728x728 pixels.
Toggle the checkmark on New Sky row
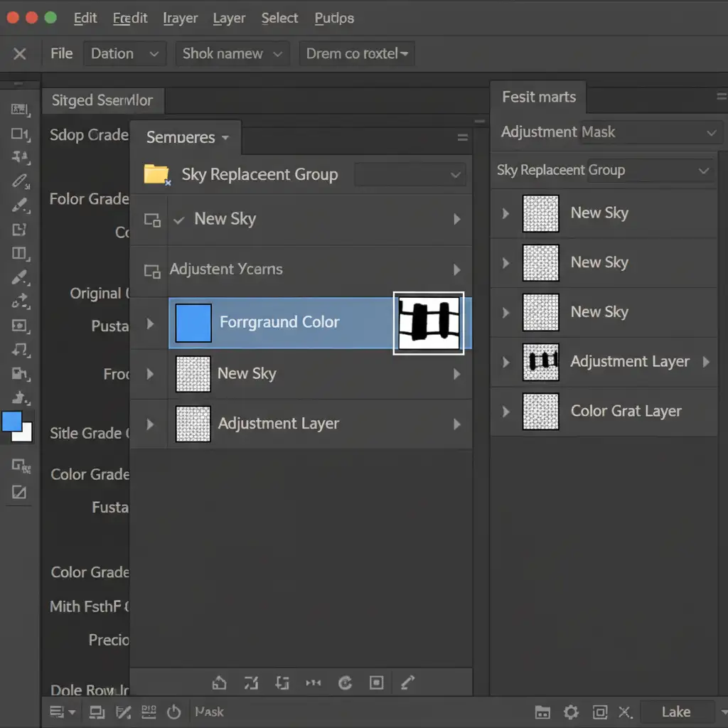(179, 220)
